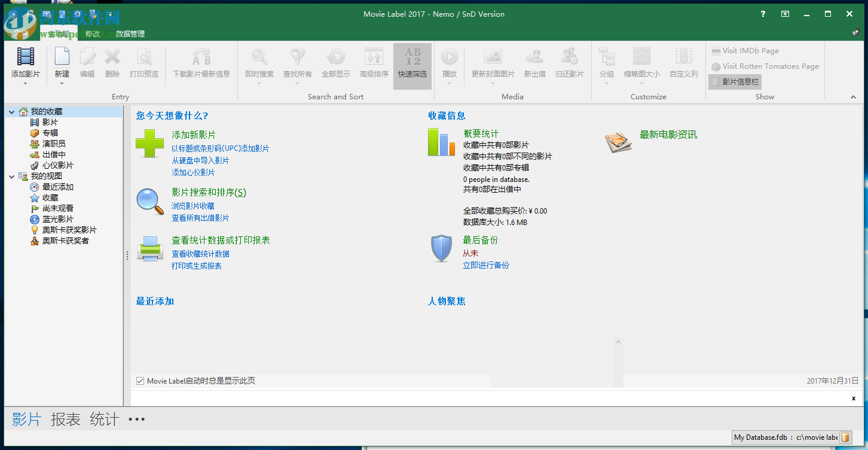Image resolution: width=868 pixels, height=450 pixels.
Task: Select the 影片 bottom navigation tab
Action: [x=27, y=419]
